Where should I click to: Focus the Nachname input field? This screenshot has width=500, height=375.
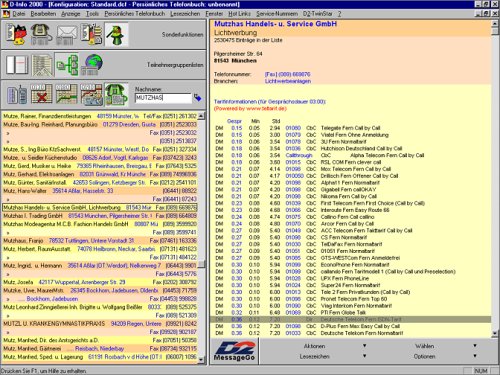163,98
